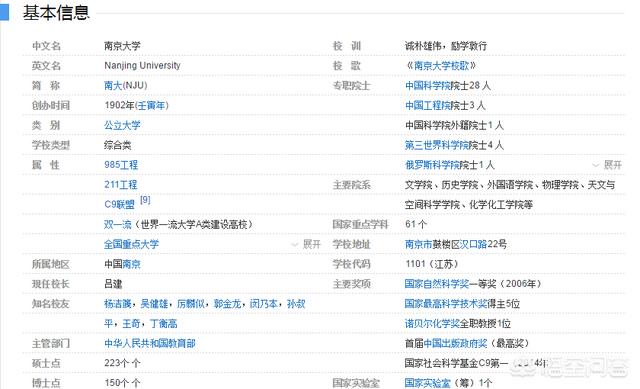The height and width of the screenshot is (389, 640).
Task: Follow the 双一流 link
Action: pyautogui.click(x=118, y=225)
